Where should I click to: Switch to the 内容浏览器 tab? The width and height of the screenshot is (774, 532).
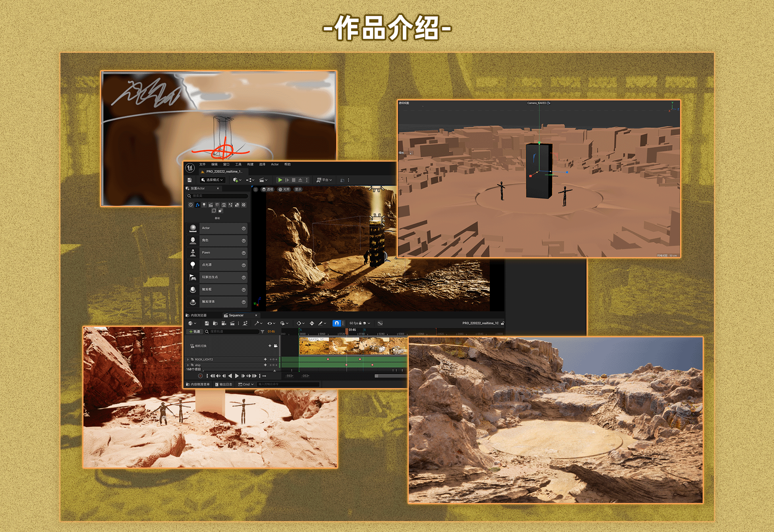click(x=196, y=316)
